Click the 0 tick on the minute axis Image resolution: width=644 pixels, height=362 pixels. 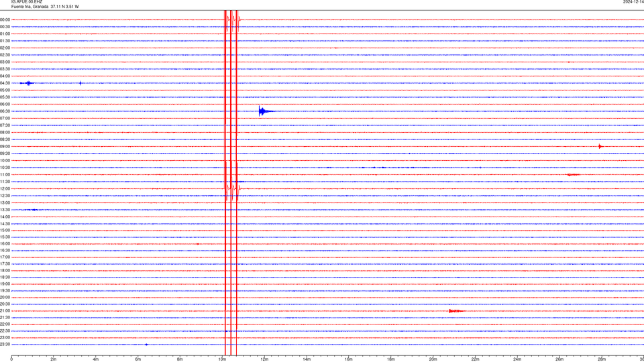point(11,359)
